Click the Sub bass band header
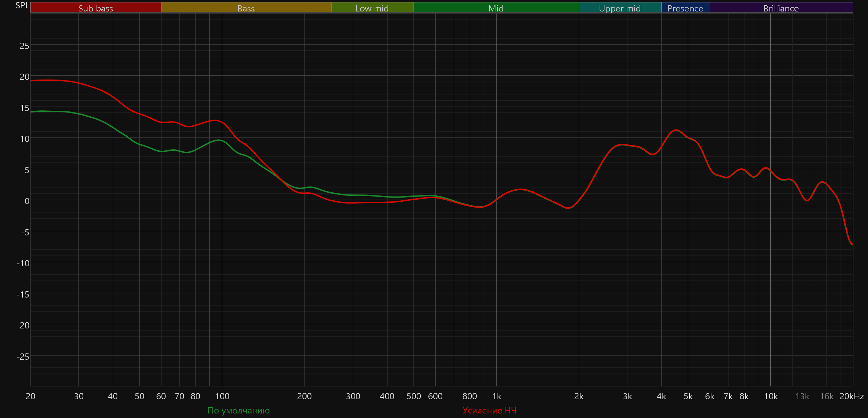 pyautogui.click(x=95, y=8)
